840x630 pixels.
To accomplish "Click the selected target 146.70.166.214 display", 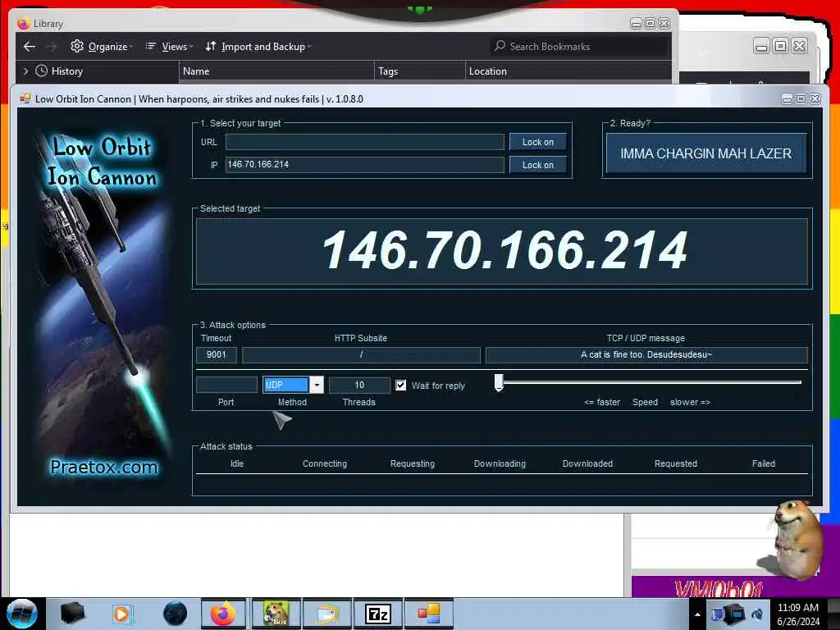I will click(x=502, y=251).
